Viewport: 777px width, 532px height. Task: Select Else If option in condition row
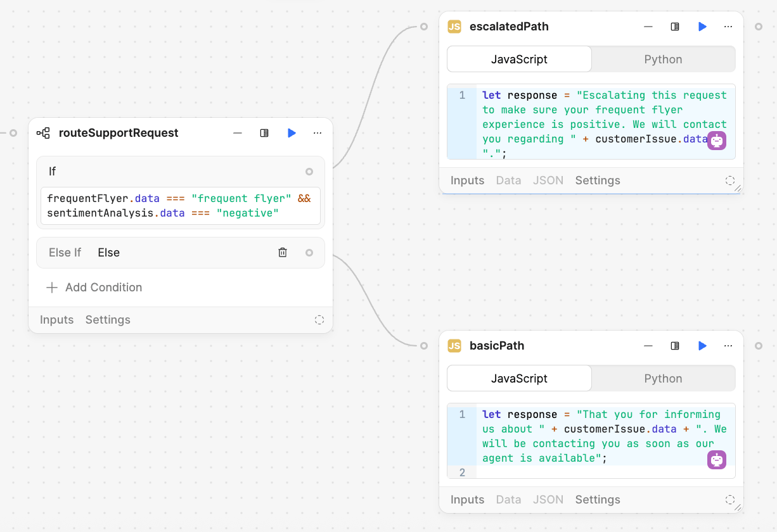(65, 253)
